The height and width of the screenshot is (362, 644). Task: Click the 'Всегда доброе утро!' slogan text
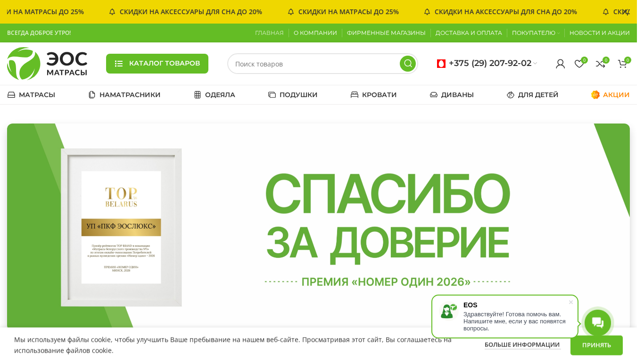click(x=39, y=33)
